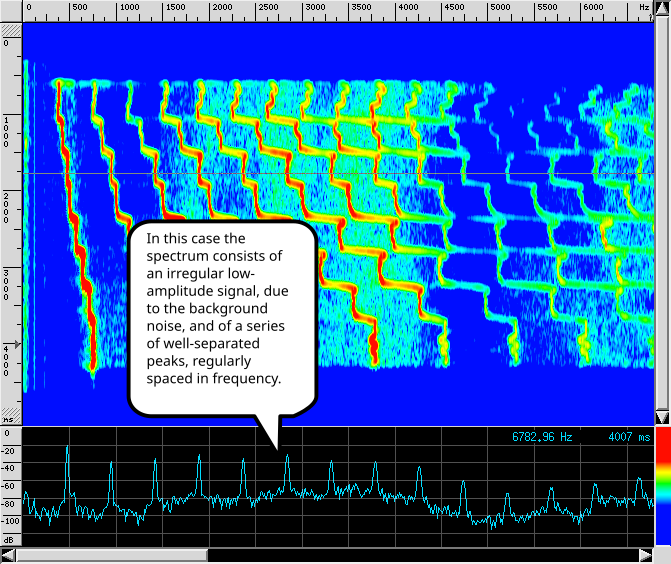This screenshot has width=671, height=564.
Task: Select the 4007 ms time readout
Action: pos(629,437)
